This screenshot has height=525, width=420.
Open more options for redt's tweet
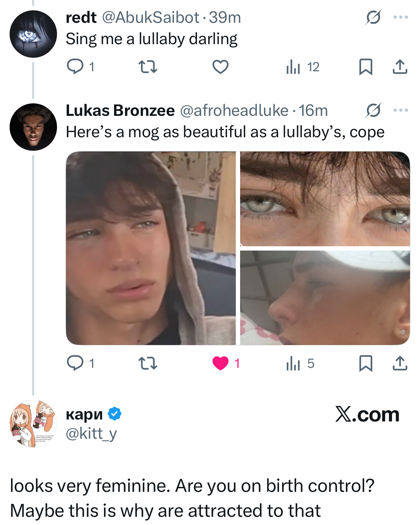(x=400, y=17)
